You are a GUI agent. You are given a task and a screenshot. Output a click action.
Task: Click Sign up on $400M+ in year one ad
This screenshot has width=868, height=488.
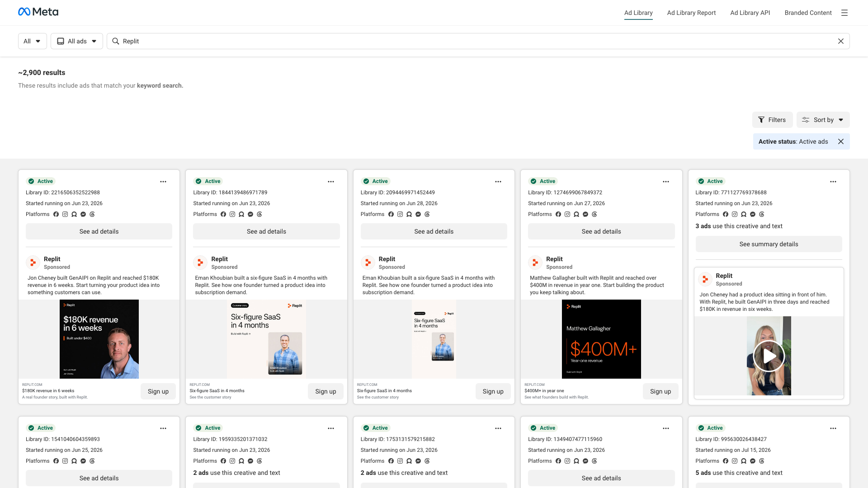pyautogui.click(x=660, y=391)
